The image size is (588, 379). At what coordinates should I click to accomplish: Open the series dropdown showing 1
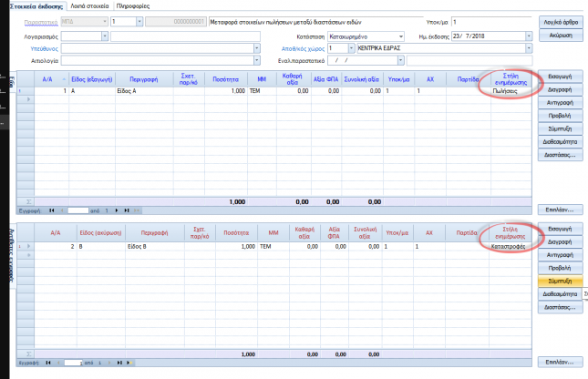139,22
